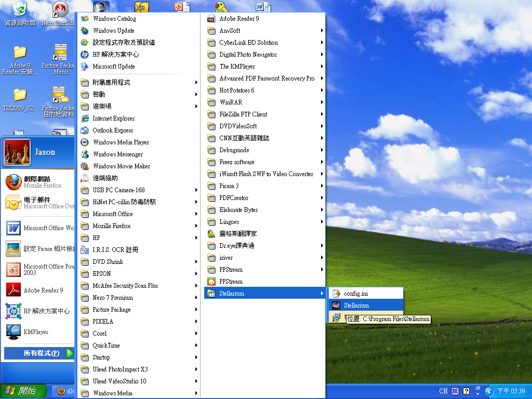
Task: Click the Adobe Reader 9 icon in the Start menu
Action: (14, 290)
